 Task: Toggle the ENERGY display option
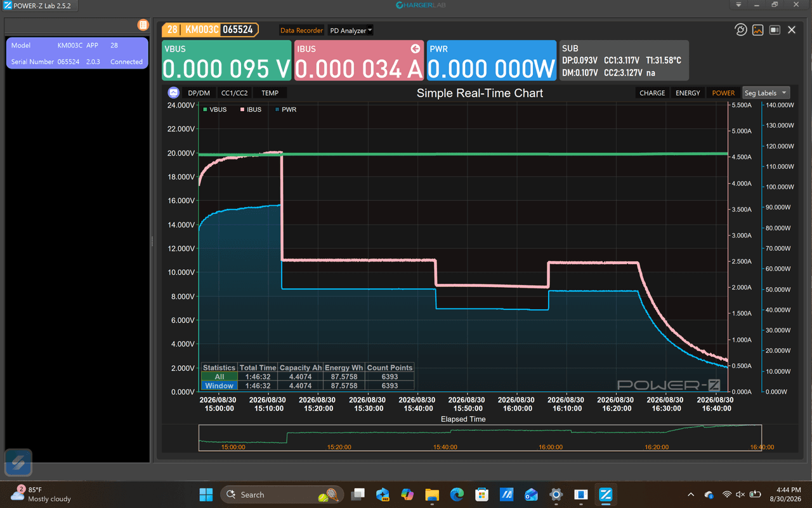click(688, 93)
